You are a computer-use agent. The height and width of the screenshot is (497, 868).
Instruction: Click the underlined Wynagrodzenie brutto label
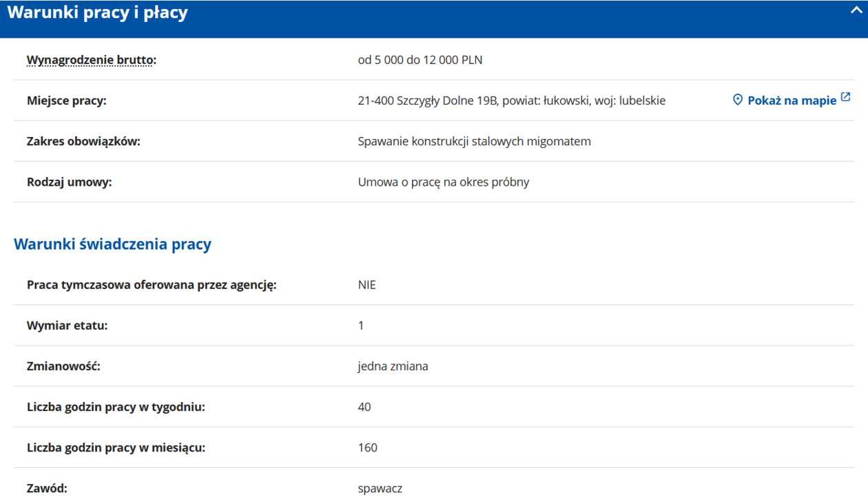point(91,60)
